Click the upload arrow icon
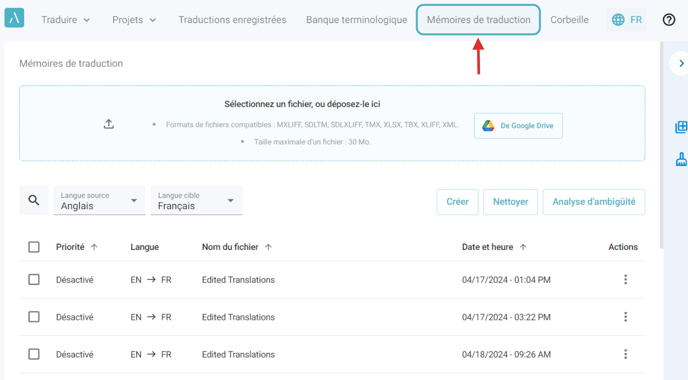The height and width of the screenshot is (380, 688). tap(109, 124)
